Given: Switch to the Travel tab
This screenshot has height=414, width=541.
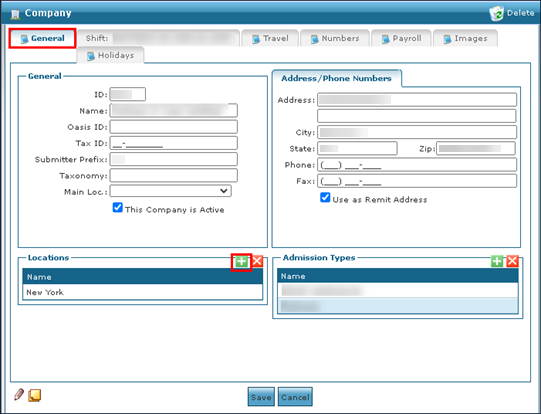Looking at the screenshot, I should coord(270,38).
